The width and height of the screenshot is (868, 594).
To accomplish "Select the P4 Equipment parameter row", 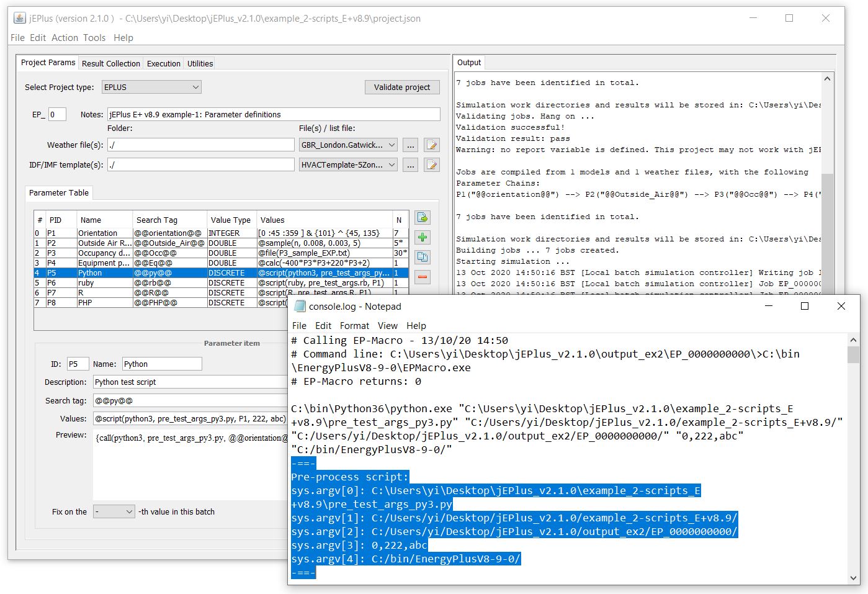I will point(221,263).
